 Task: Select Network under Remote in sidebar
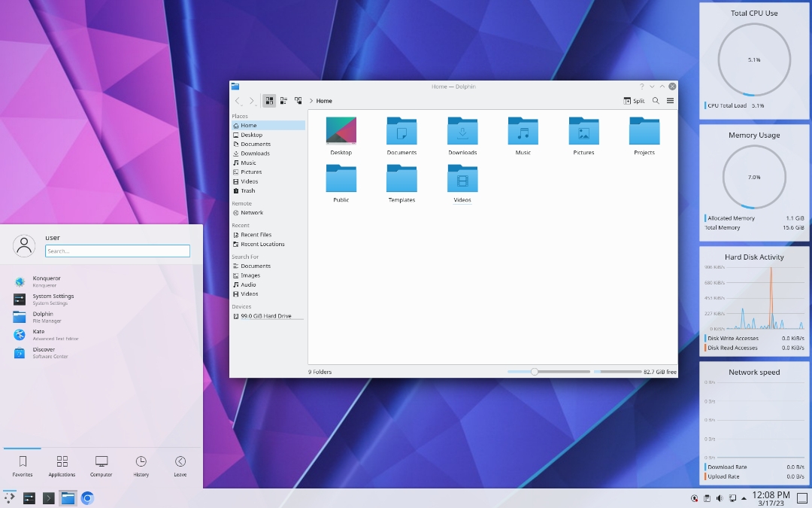click(251, 213)
